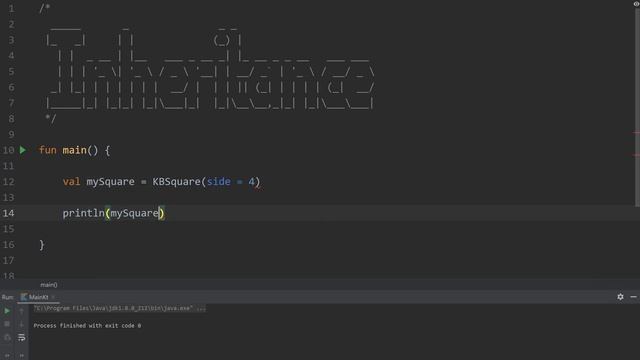Click the print/dump threads icon in Run panel
This screenshot has width=640, height=360.
click(7, 338)
